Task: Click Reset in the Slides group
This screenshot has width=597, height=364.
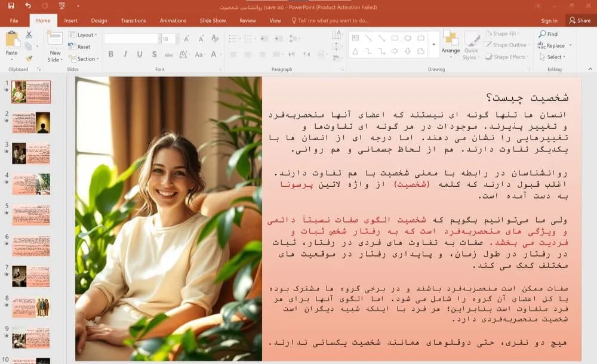Action: pos(79,47)
